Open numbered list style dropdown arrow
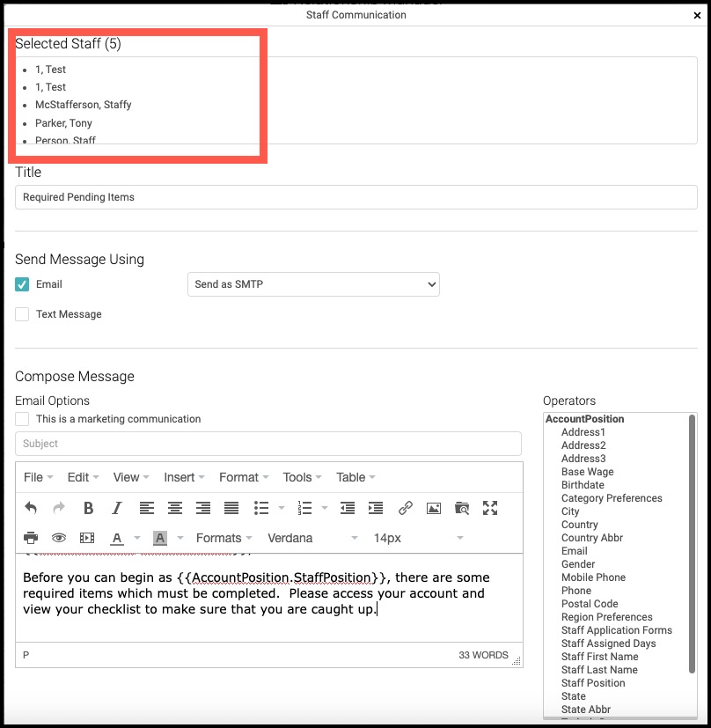 coord(325,508)
